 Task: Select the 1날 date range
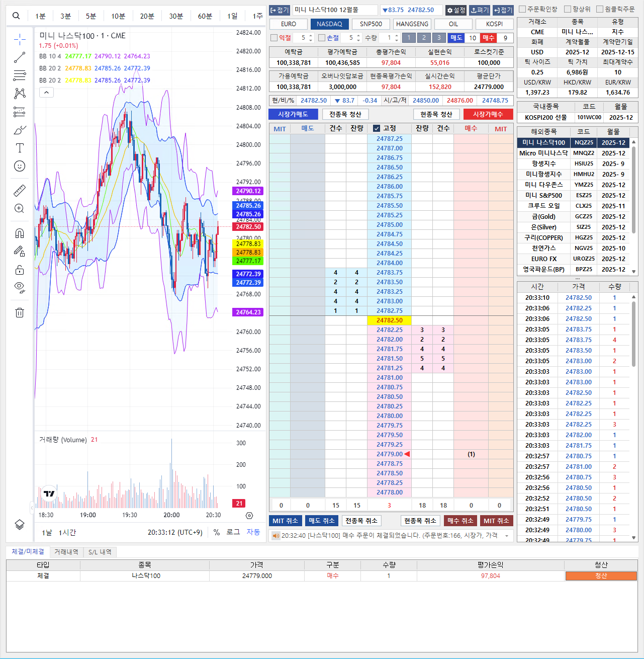(x=47, y=532)
